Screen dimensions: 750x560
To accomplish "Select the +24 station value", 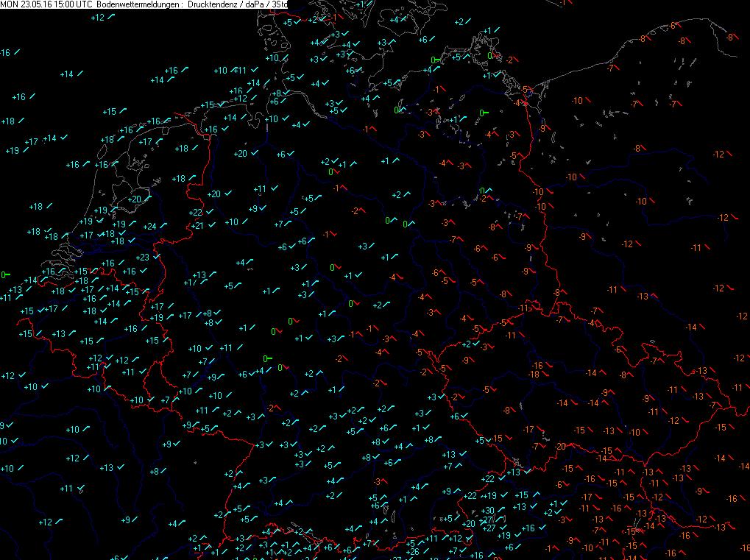I will point(150,227).
